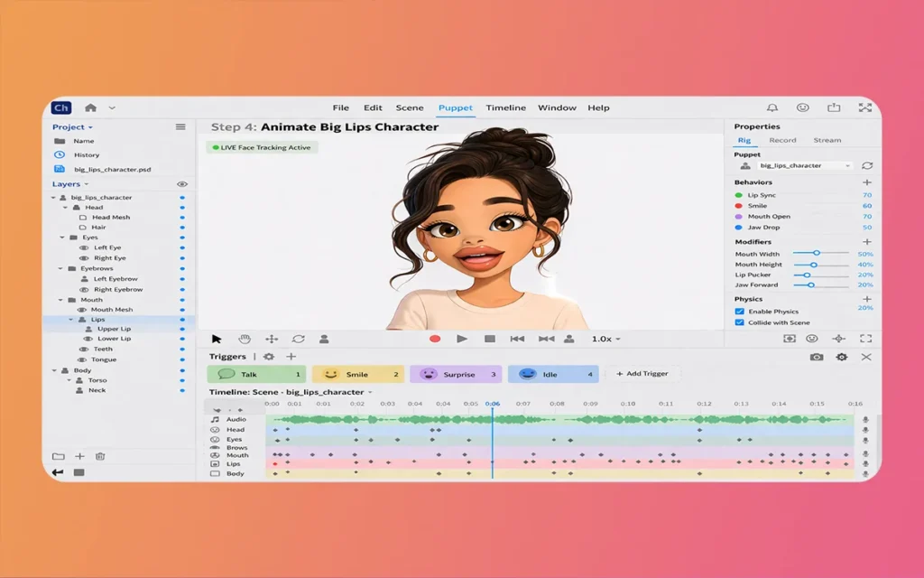Click the camera snapshot icon
The width and height of the screenshot is (924, 578).
pos(817,357)
